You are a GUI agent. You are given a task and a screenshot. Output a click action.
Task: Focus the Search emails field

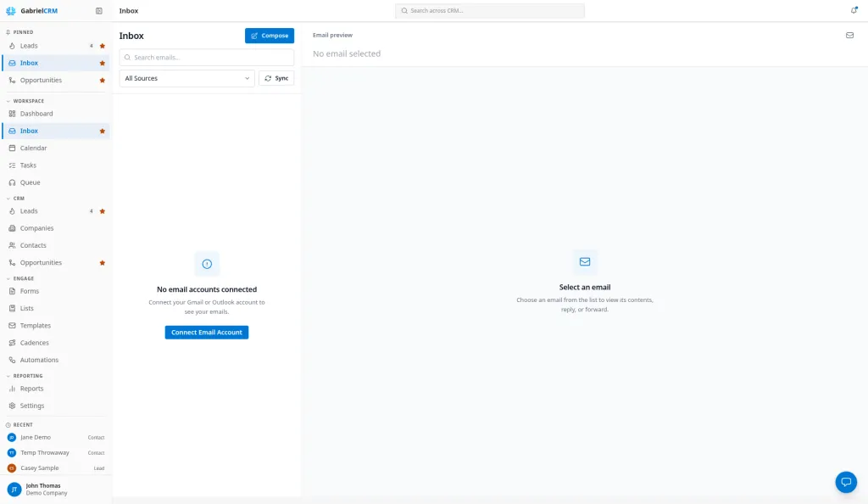(x=207, y=58)
